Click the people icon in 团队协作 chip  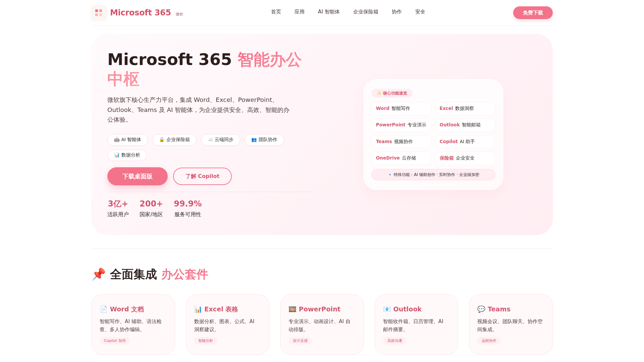(x=254, y=139)
